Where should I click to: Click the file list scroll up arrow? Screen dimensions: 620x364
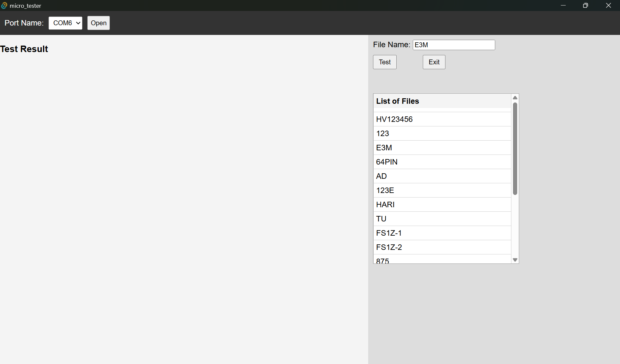coord(515,98)
